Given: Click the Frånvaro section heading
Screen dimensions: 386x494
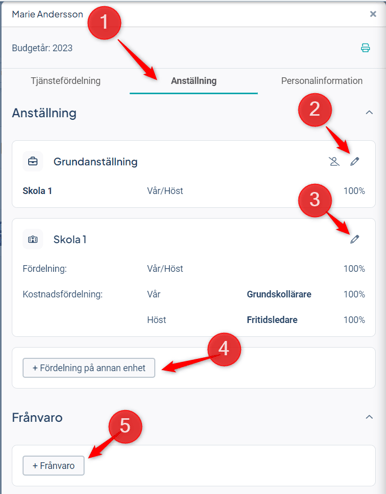Looking at the screenshot, I should [37, 417].
